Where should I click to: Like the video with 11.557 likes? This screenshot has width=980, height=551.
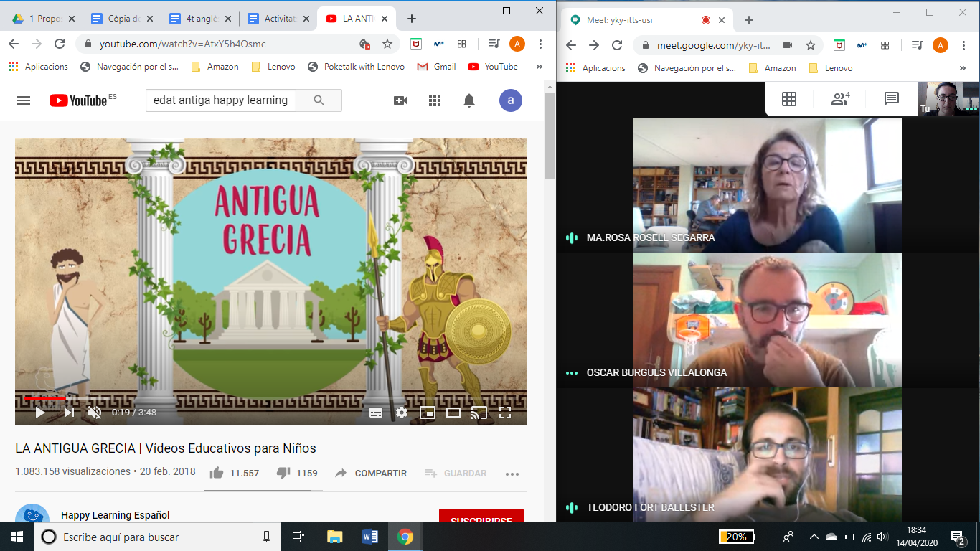234,473
